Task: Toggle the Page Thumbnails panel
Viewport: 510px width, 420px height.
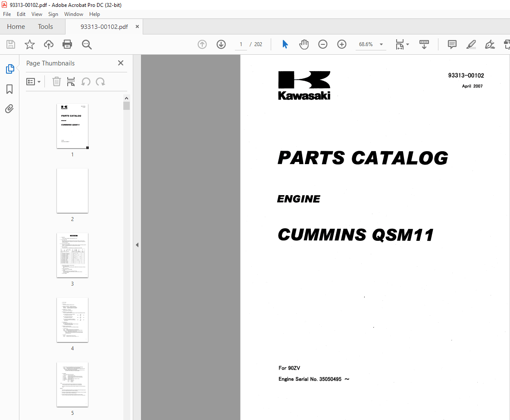Action: (x=9, y=68)
